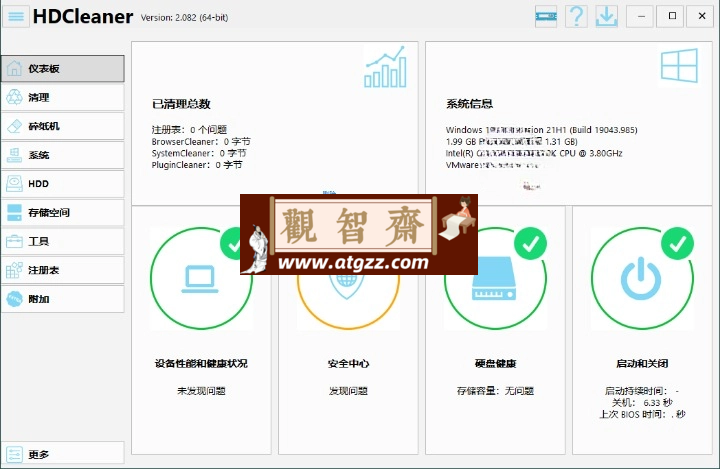Click the 关机: 6.33 秒 text
The image size is (720, 469).
642,403
